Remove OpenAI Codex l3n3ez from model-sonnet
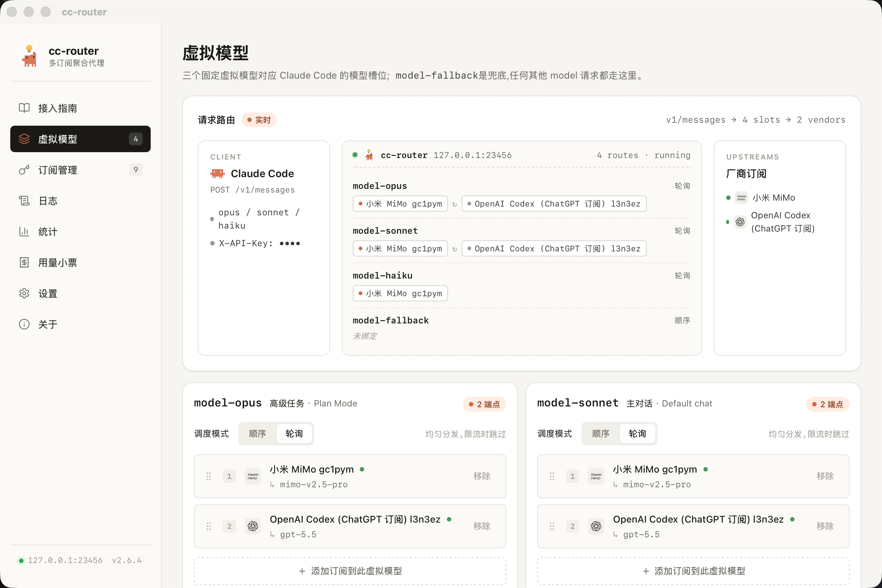This screenshot has width=882, height=588. (x=825, y=526)
